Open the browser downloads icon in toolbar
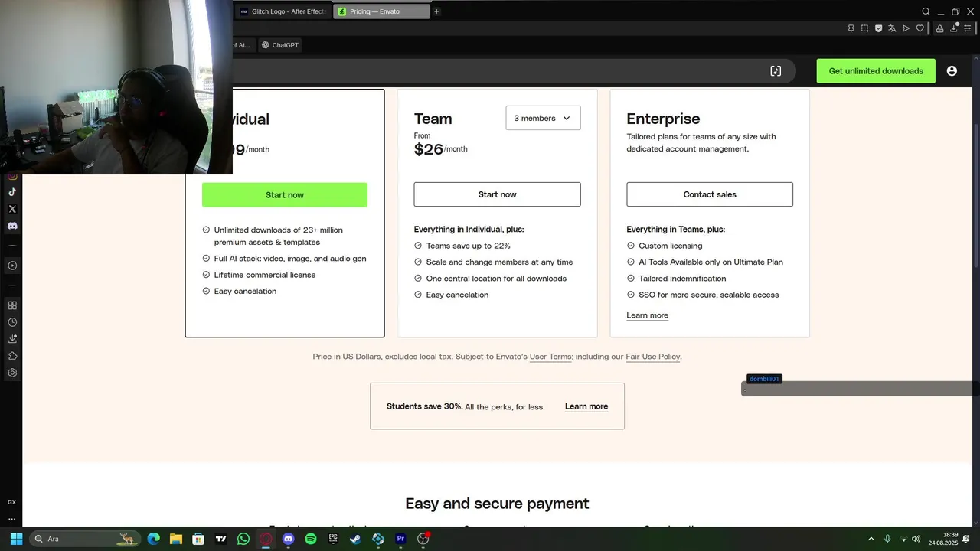 pyautogui.click(x=954, y=28)
